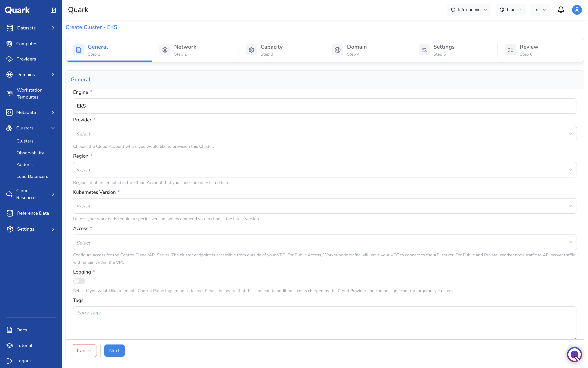588x368 pixels.
Task: Click the Cloud Resources cloud-download icon
Action: tap(9, 194)
